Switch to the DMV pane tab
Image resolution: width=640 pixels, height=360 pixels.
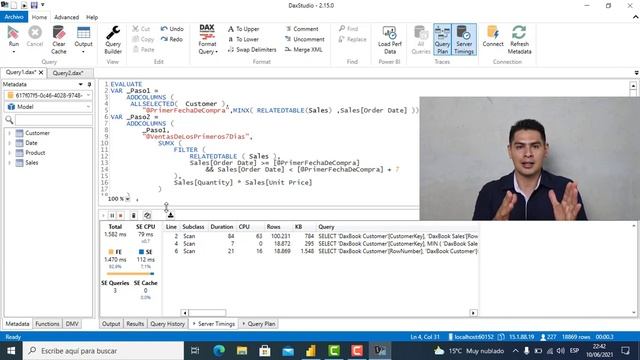[x=72, y=324]
